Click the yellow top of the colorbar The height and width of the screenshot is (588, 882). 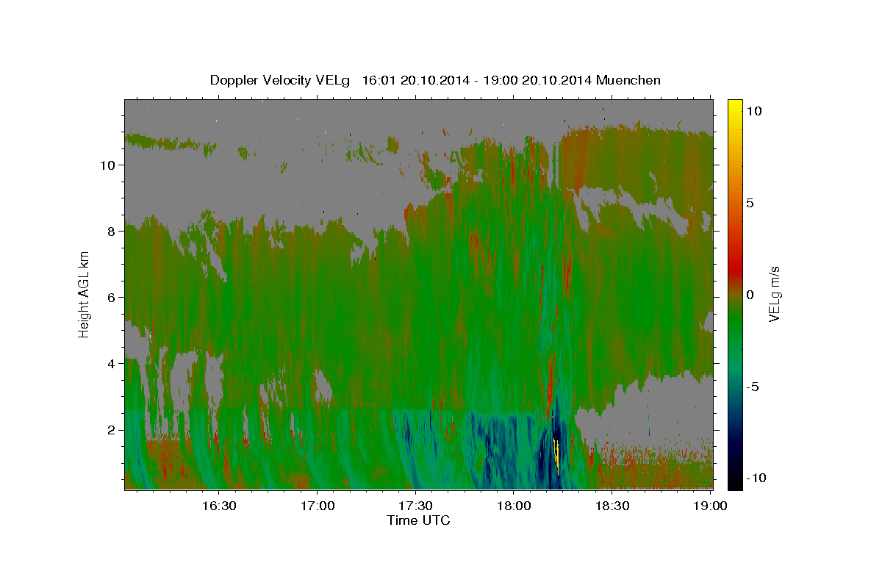pyautogui.click(x=734, y=104)
